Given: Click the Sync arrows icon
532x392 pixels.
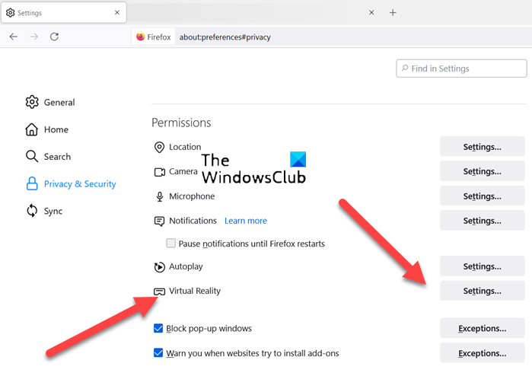Looking at the screenshot, I should click(x=32, y=211).
